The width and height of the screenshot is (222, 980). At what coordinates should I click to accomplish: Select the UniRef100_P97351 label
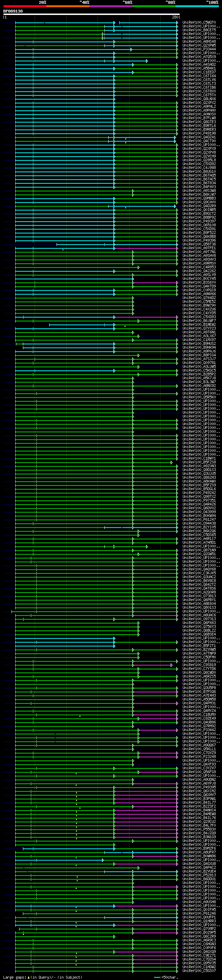[199, 501]
